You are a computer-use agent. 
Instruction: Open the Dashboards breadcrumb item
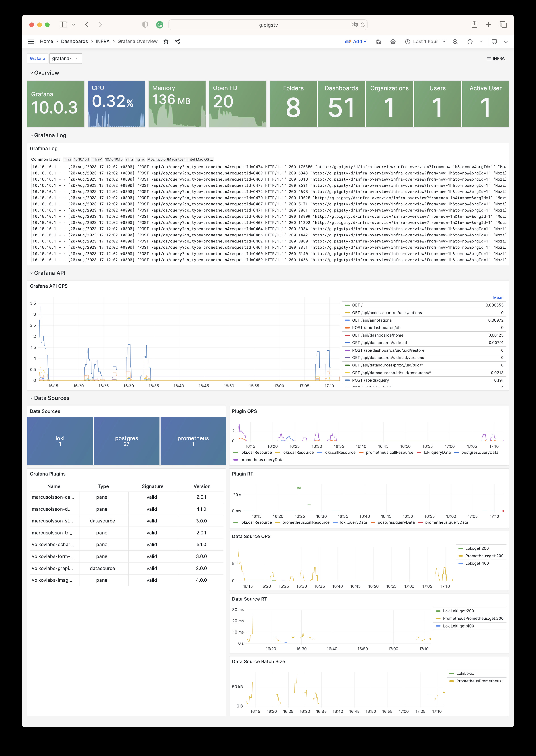(x=74, y=41)
